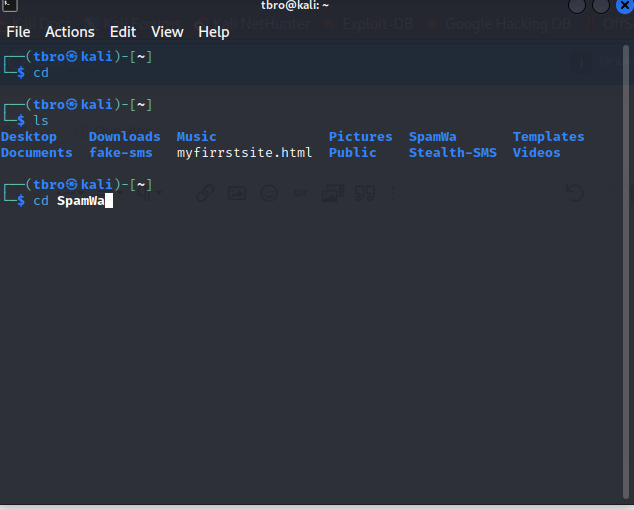Click the terminal icon in title bar

(9, 5)
